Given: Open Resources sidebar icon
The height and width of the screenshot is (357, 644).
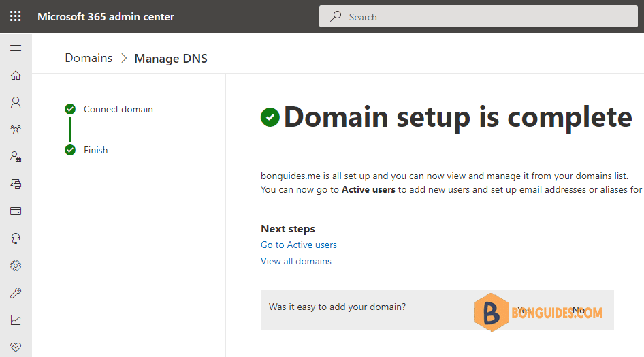Looking at the screenshot, I should click(x=16, y=184).
